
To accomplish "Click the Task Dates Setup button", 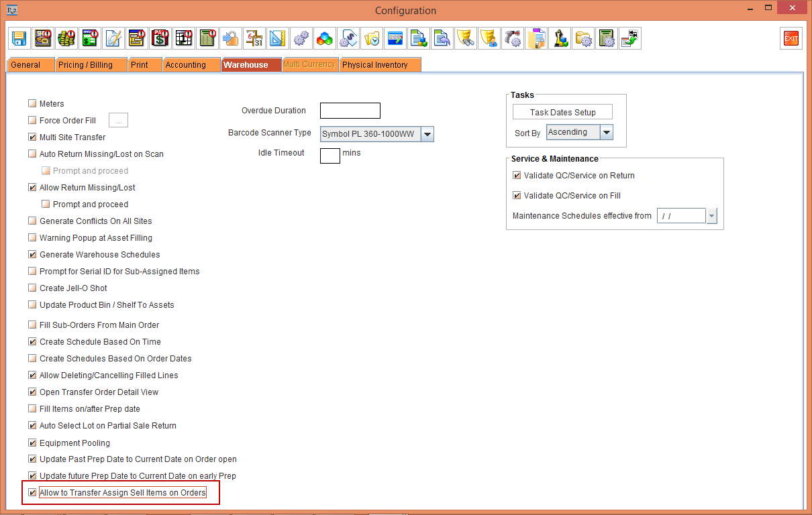I will [562, 111].
